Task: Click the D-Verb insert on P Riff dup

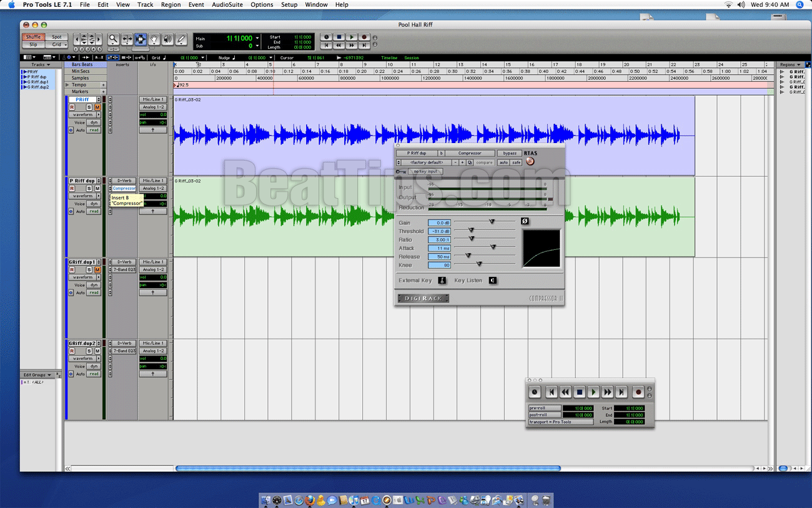Action: point(124,181)
